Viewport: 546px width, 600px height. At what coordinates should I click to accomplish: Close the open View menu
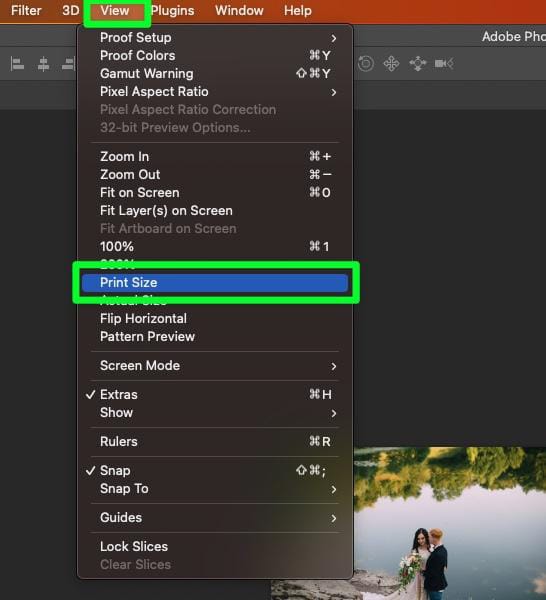115,10
